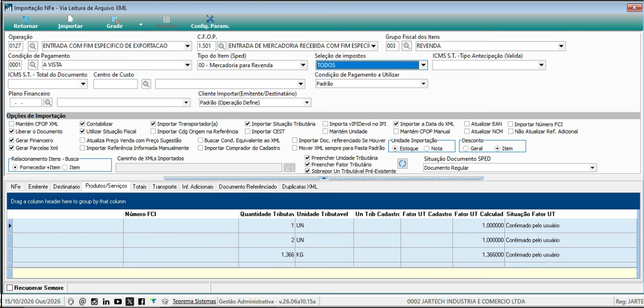This screenshot has width=644, height=308.
Task: Toggle Importar Transportador(a) checkbox
Action: (153, 124)
